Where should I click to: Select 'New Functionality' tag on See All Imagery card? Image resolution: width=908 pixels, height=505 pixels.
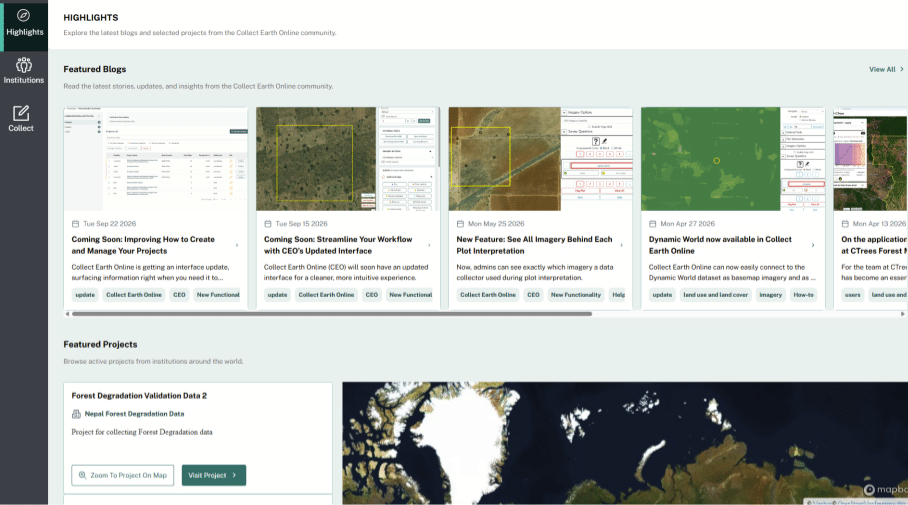coord(576,295)
